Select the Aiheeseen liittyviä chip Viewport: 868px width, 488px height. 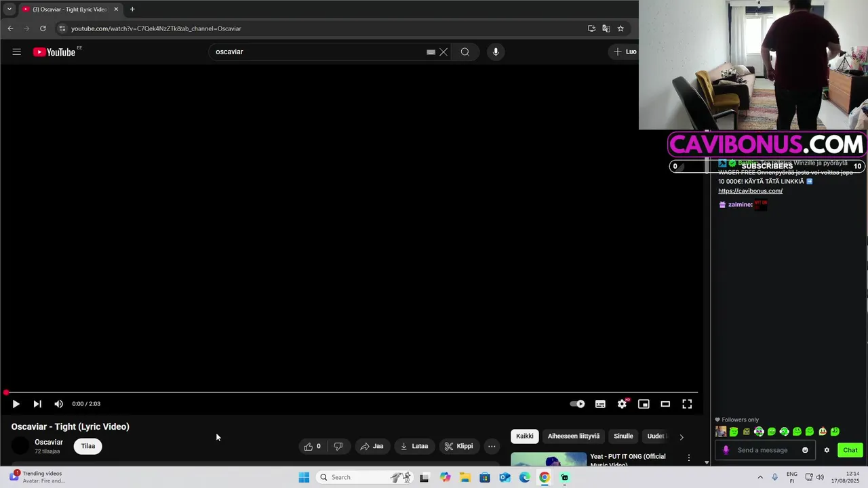[x=574, y=436]
